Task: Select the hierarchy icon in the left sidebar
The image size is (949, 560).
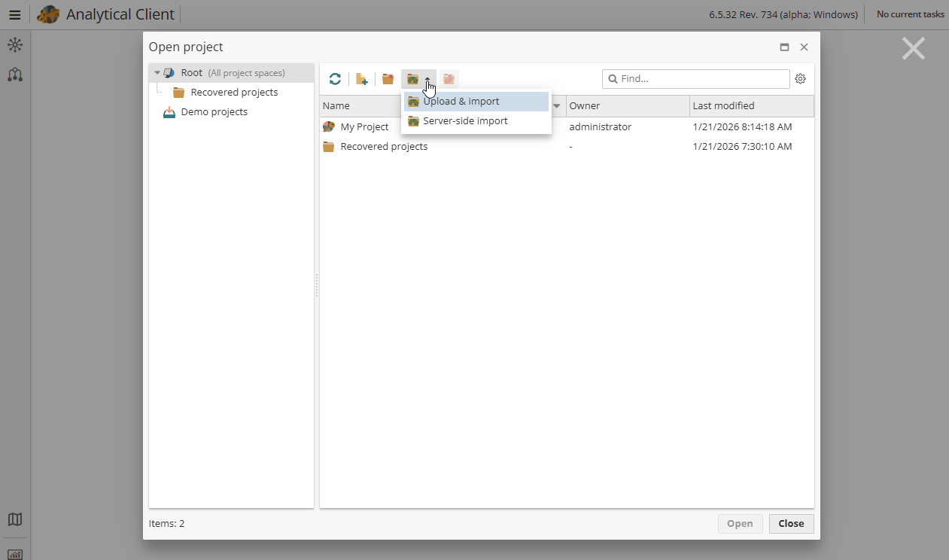Action: click(x=15, y=75)
